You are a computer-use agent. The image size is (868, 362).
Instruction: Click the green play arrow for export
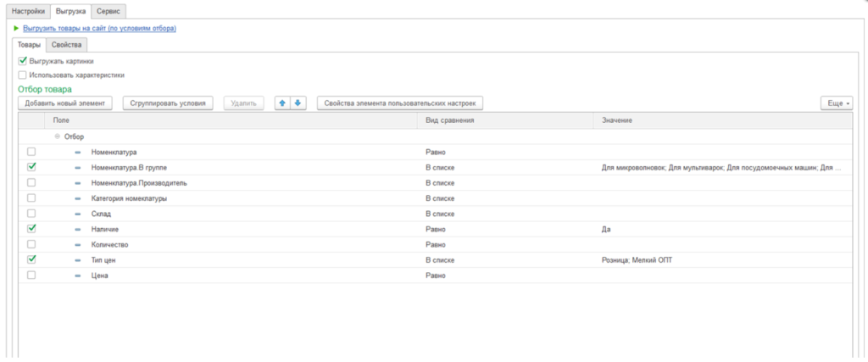[16, 29]
